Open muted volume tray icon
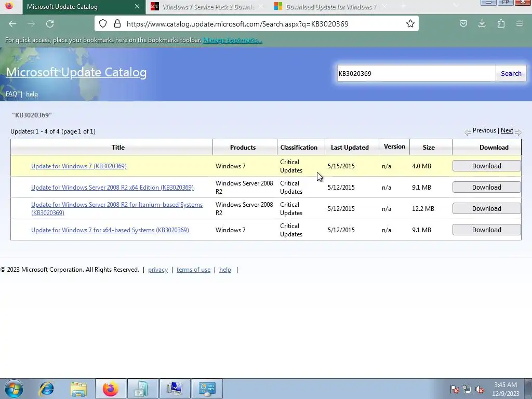This screenshot has height=399, width=532. coord(480,389)
